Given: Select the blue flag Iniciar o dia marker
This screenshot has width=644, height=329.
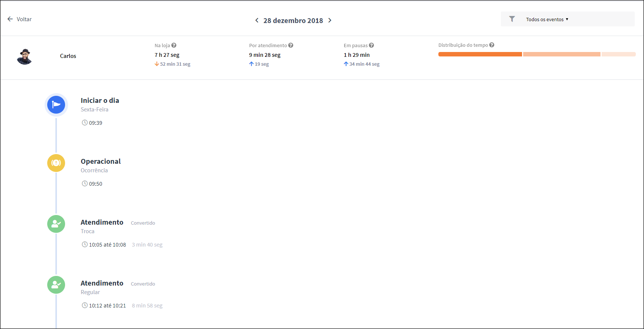Looking at the screenshot, I should (56, 105).
